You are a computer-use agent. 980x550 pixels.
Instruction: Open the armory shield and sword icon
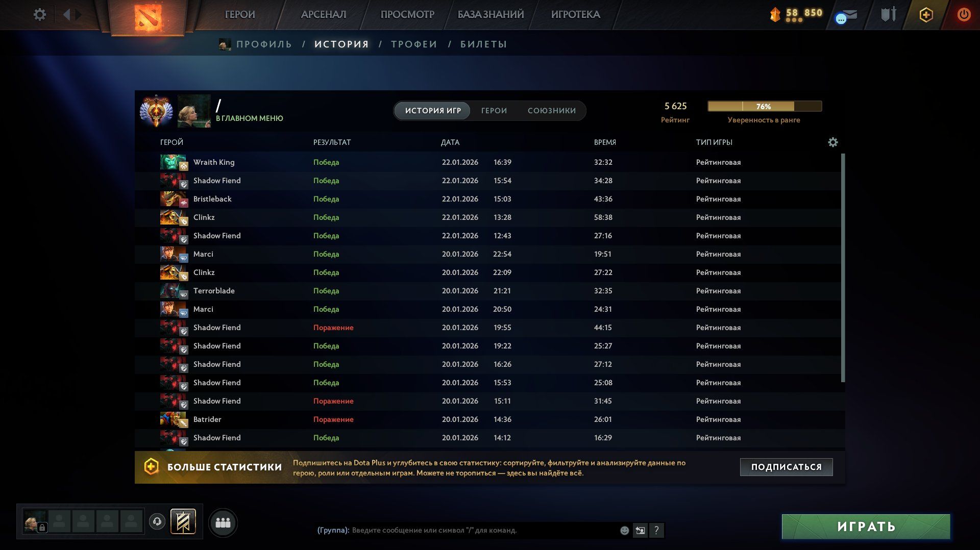coord(888,14)
